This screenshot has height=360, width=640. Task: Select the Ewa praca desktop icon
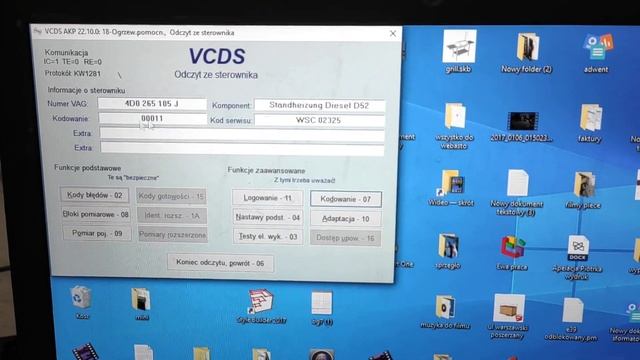pos(512,253)
